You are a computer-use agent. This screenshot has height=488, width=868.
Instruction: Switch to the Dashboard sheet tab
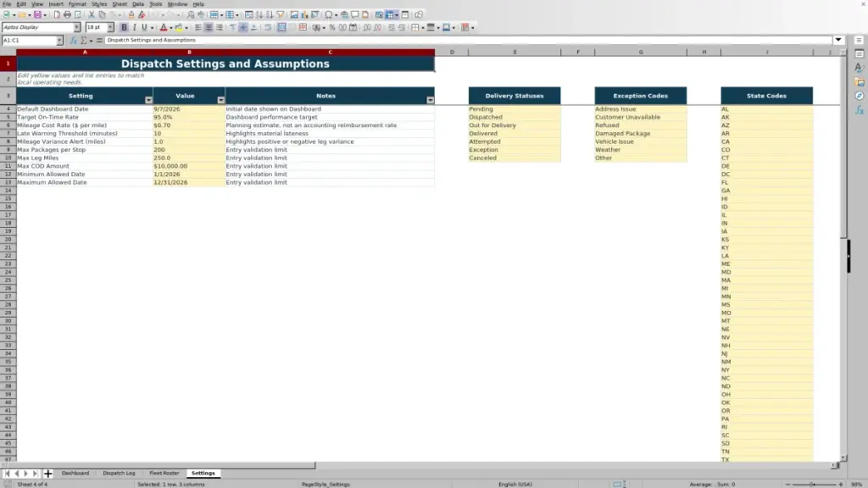[75, 473]
